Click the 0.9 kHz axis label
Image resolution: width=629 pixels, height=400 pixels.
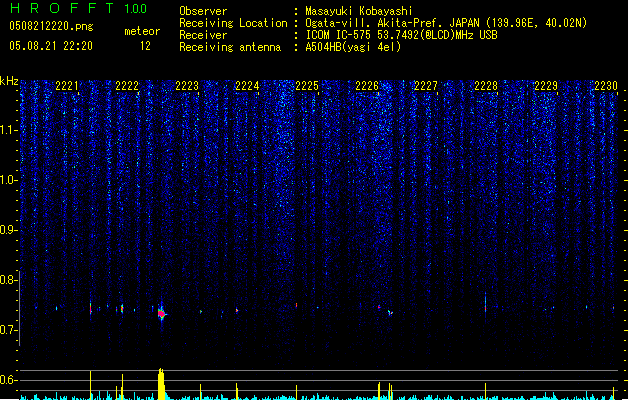tap(8, 230)
